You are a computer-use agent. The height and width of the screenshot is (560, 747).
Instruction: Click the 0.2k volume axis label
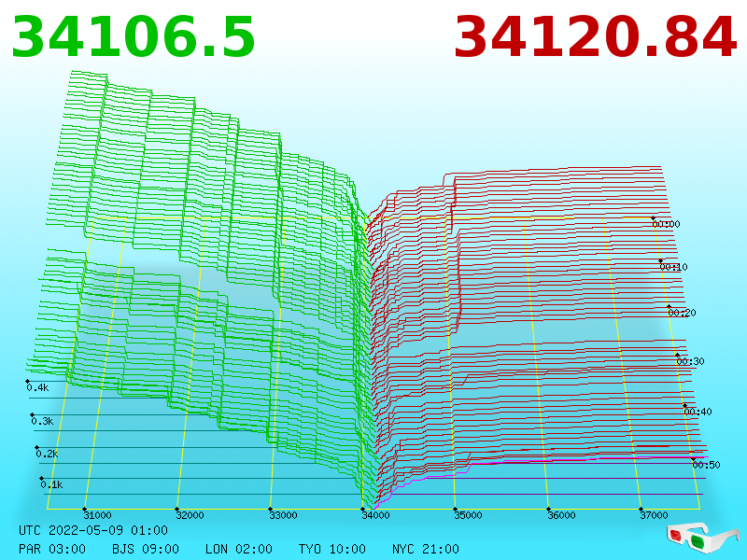click(48, 454)
